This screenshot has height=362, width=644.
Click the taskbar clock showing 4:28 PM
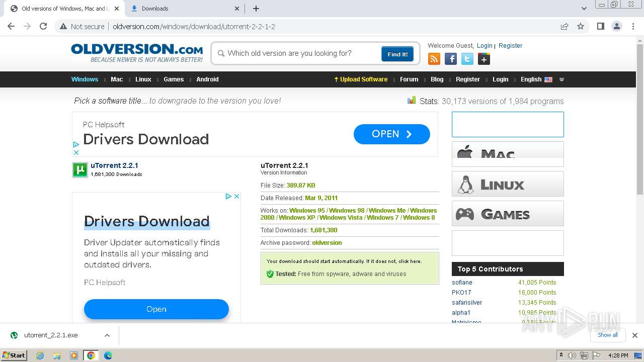coord(618,355)
